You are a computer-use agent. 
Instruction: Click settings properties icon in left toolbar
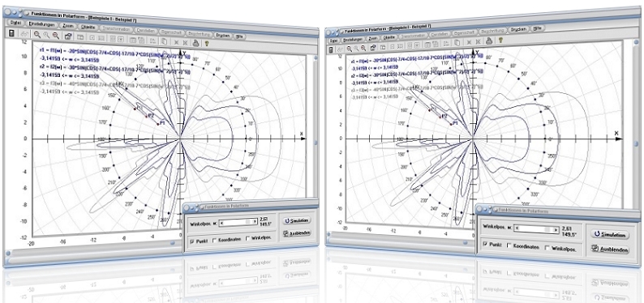[x=68, y=36]
